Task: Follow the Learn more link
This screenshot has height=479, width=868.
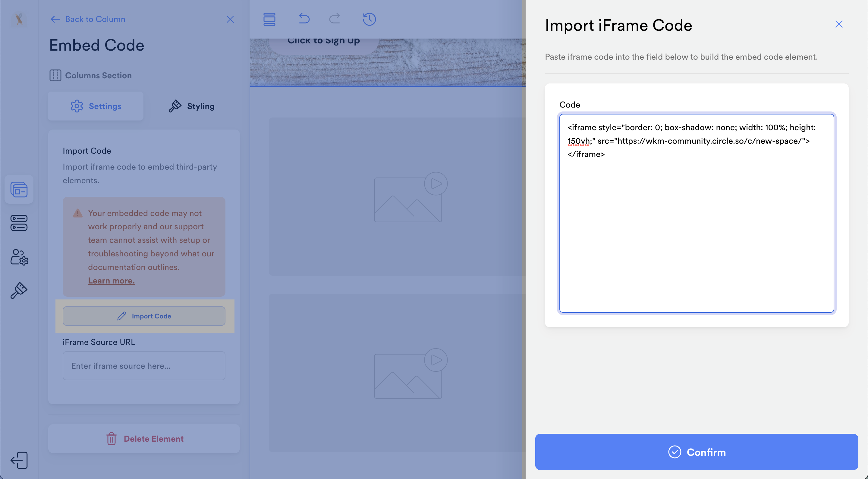Action: tap(111, 280)
